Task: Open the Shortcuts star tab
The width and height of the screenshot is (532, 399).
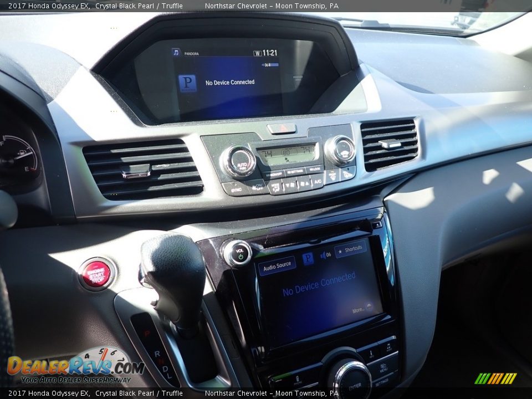Action: (350, 250)
